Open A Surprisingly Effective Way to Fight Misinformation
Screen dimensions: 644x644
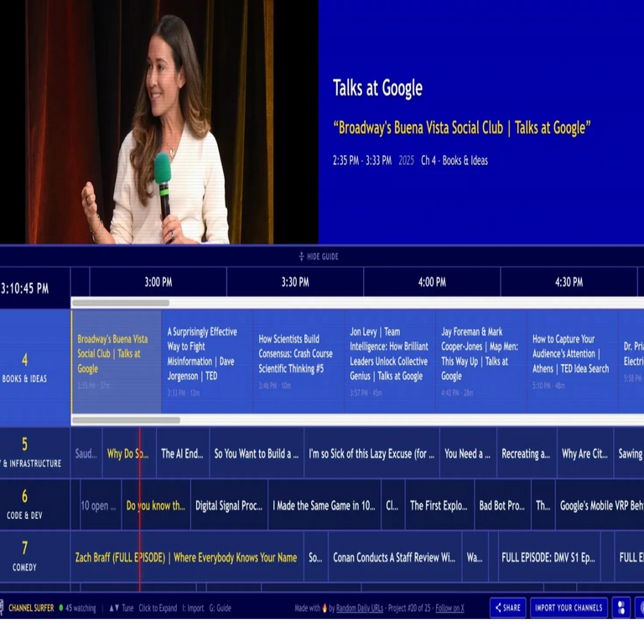click(207, 361)
